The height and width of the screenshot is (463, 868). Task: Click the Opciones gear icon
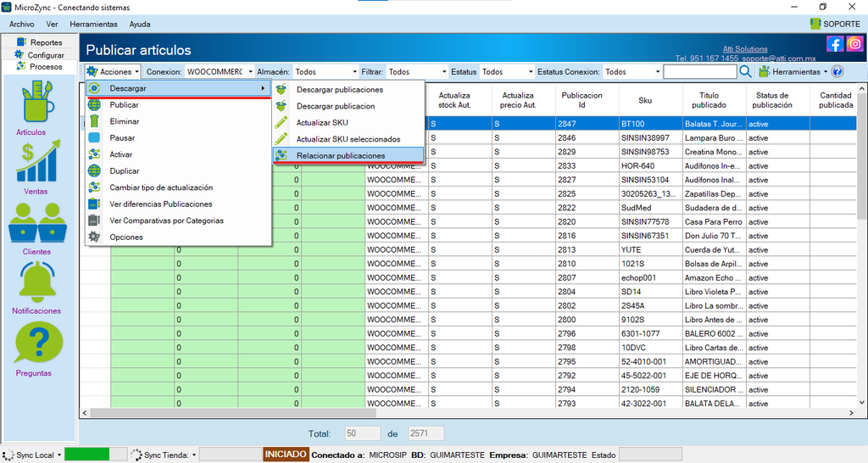click(94, 237)
